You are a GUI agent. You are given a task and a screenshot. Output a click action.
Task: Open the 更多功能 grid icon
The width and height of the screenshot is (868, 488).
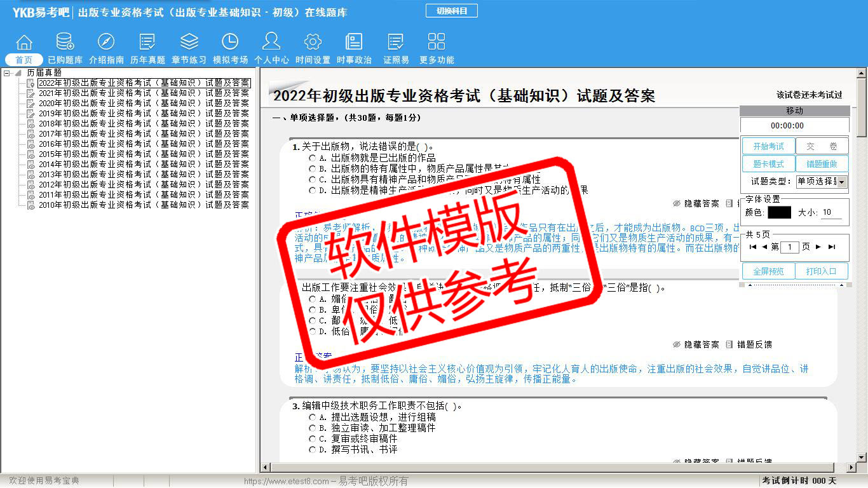click(x=437, y=43)
